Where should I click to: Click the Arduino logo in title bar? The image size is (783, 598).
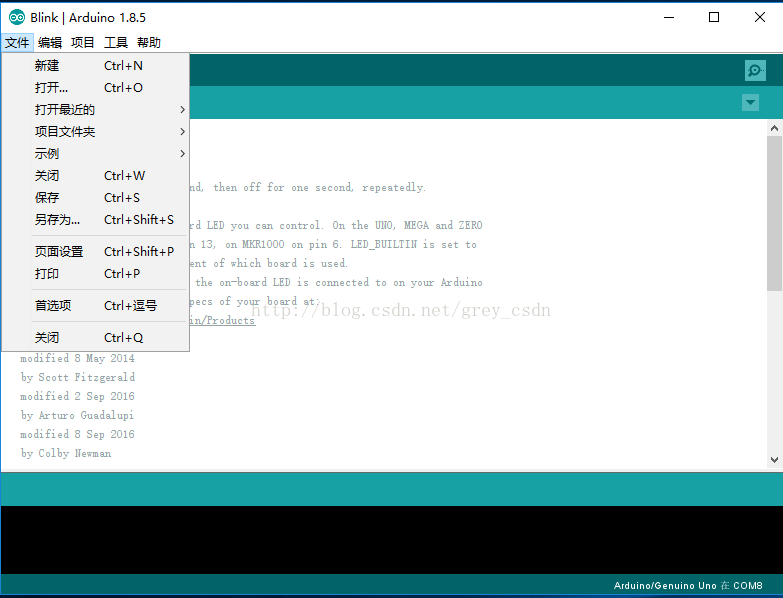(x=17, y=17)
